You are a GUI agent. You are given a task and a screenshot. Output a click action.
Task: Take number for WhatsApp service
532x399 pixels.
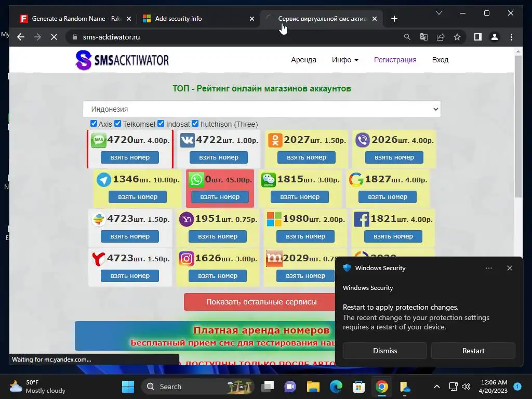tap(220, 197)
